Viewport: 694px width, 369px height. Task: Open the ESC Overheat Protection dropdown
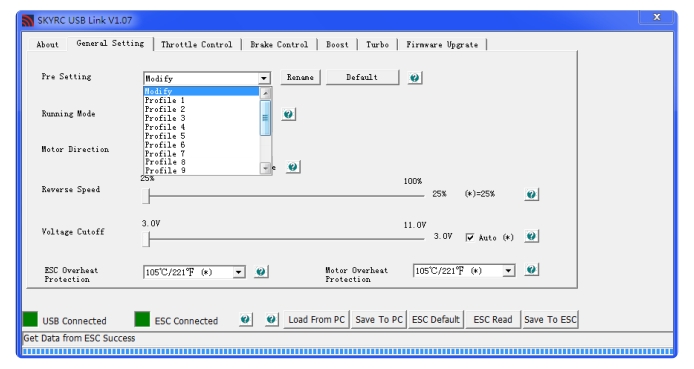pyautogui.click(x=239, y=272)
